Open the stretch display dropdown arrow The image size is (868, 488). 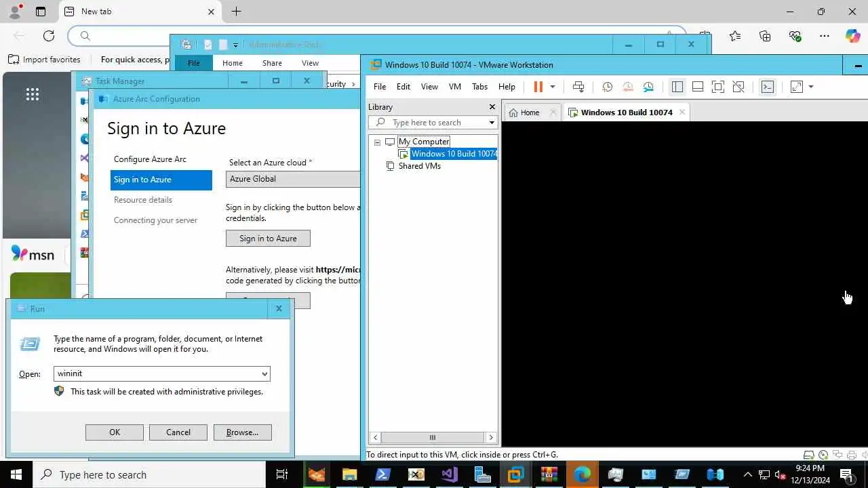tap(811, 87)
